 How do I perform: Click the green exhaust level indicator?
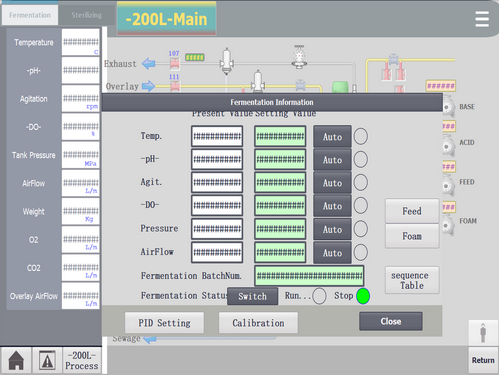tap(195, 57)
